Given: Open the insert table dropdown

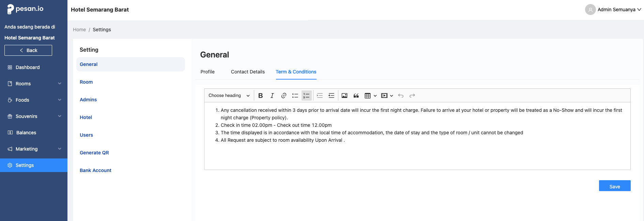Looking at the screenshot, I should pos(370,96).
